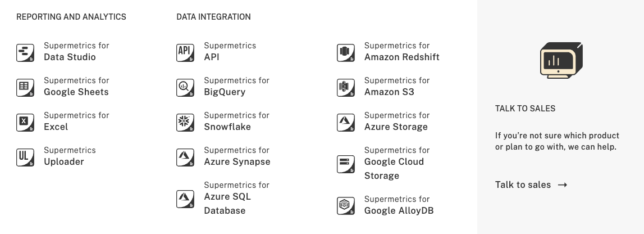The image size is (644, 234).
Task: Open Supermetrics for Amazon Redshift text link
Action: coord(401,52)
